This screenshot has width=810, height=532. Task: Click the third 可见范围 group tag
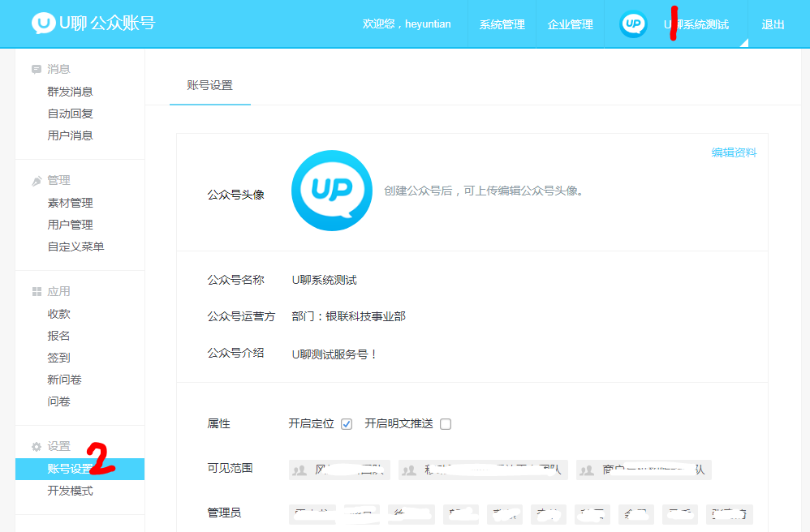[644, 470]
